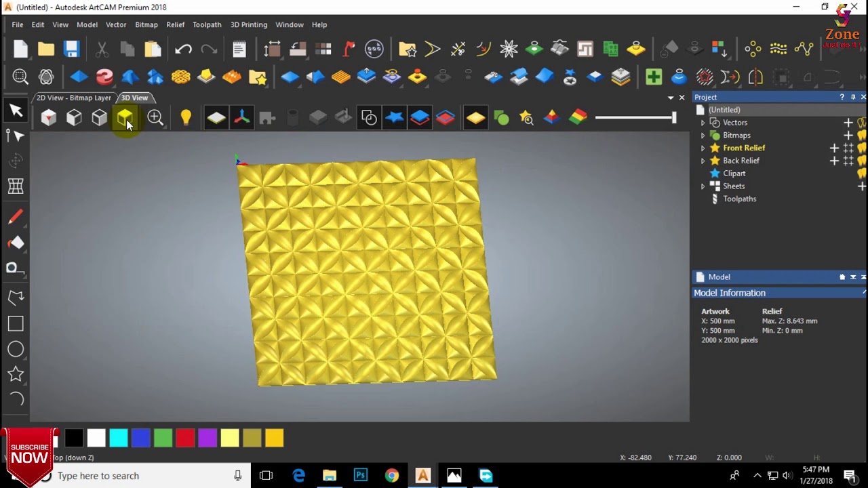Toggle the lightbulb in the 3D View toolbar
868x488 pixels.
pos(186,118)
